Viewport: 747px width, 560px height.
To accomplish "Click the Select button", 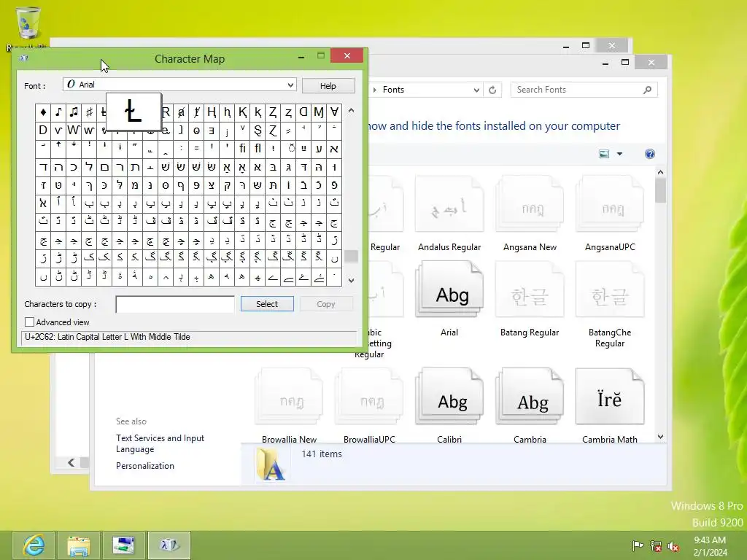I will tap(267, 304).
